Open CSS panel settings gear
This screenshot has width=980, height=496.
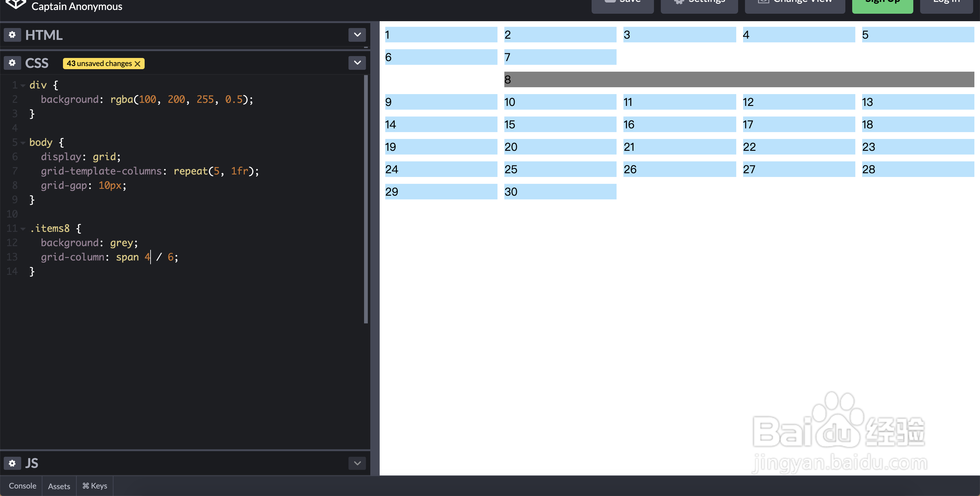pos(12,63)
